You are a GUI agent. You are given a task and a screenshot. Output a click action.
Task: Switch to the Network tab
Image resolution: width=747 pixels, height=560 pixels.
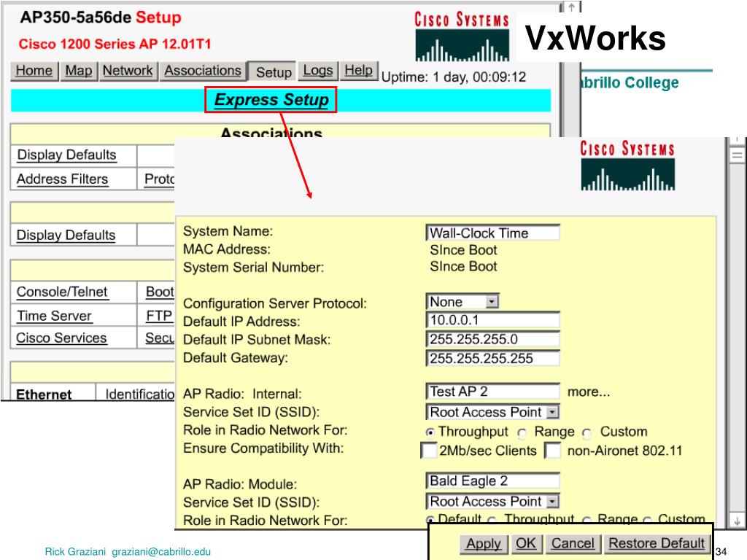pyautogui.click(x=128, y=71)
